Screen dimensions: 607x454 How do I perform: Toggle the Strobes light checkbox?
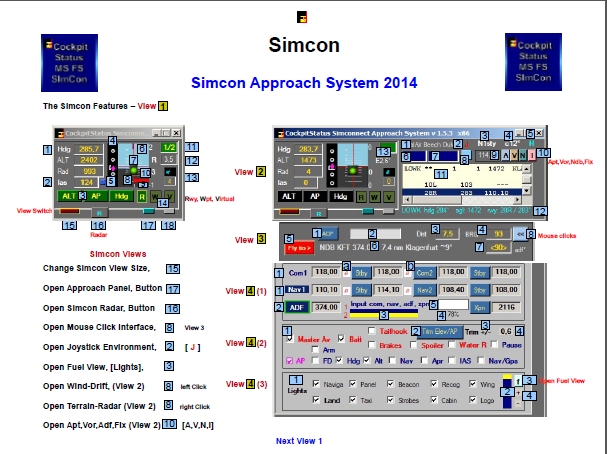click(x=390, y=399)
